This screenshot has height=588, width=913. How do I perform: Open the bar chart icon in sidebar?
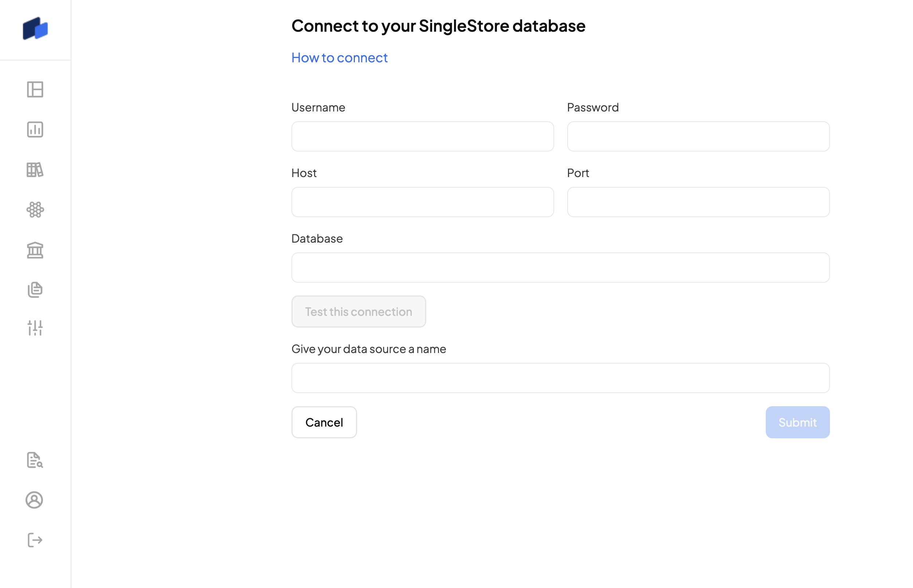[35, 130]
